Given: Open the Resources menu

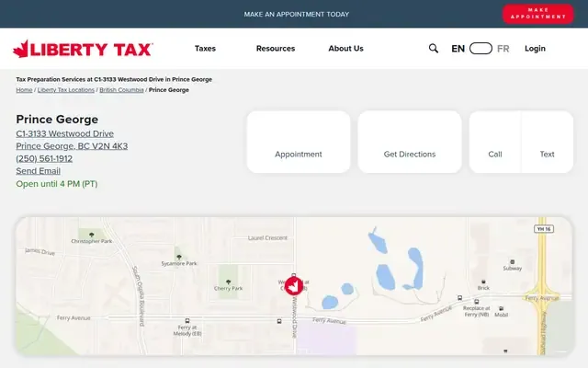Looking at the screenshot, I should tap(276, 49).
